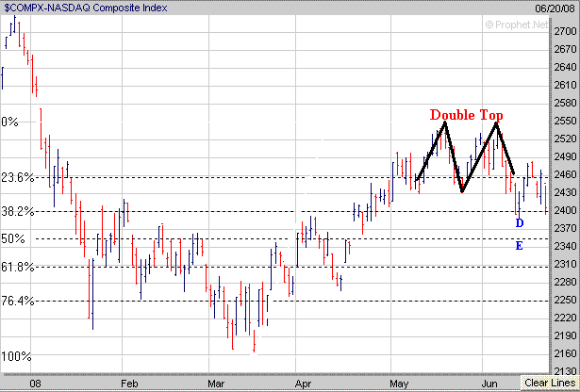
Task: Click the 38.2% Fibonacci level label
Action: (17, 212)
